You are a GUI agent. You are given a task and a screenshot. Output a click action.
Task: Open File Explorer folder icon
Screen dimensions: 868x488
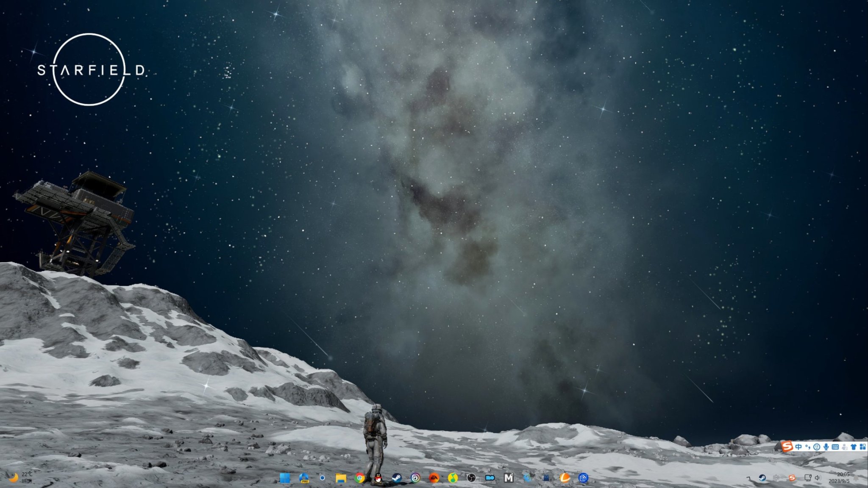(x=341, y=478)
